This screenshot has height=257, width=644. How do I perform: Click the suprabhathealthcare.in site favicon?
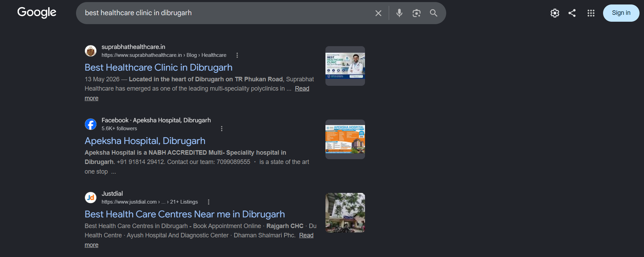[91, 51]
